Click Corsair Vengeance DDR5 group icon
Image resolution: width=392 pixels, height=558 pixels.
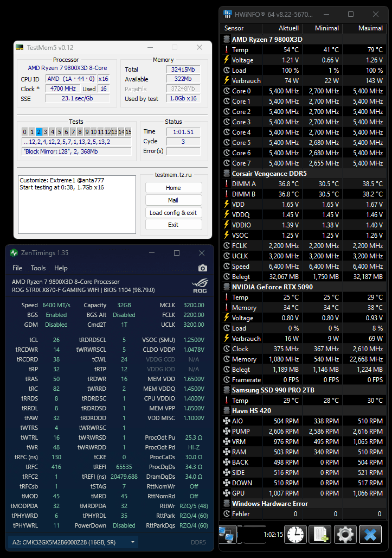pos(227,173)
